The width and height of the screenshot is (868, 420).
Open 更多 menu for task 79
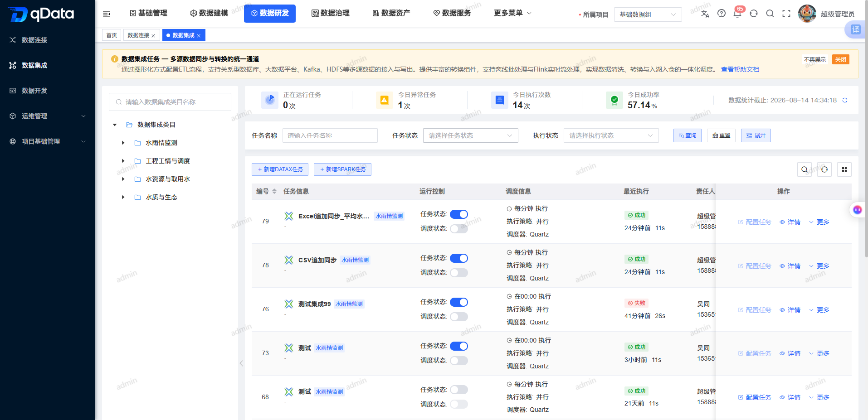click(x=819, y=222)
